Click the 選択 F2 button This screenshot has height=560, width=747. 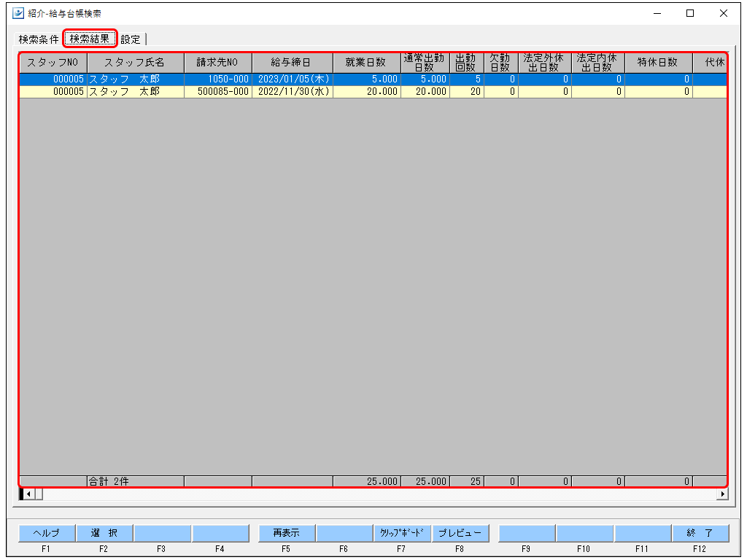(104, 533)
